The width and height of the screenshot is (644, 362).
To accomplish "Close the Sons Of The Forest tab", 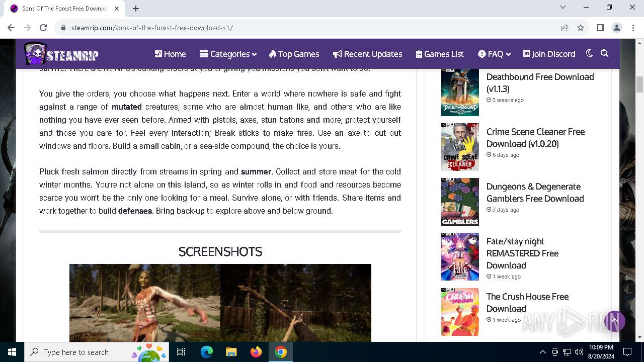I will (x=117, y=8).
